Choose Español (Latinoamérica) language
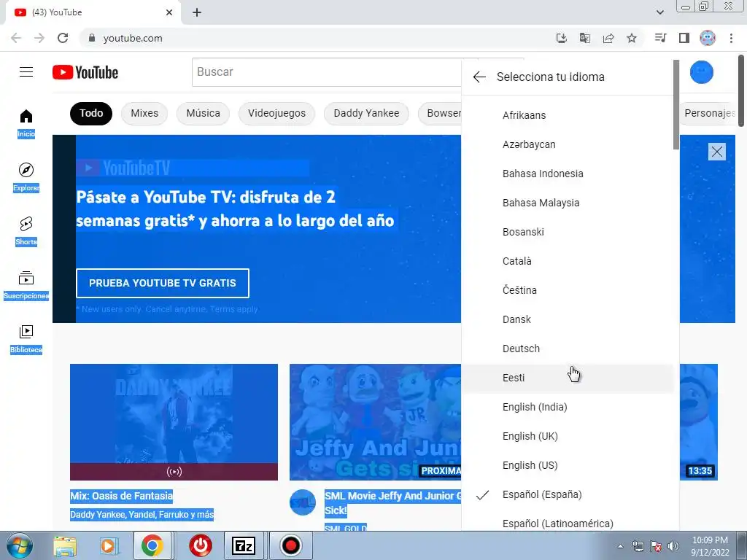Image resolution: width=747 pixels, height=560 pixels. (568, 521)
